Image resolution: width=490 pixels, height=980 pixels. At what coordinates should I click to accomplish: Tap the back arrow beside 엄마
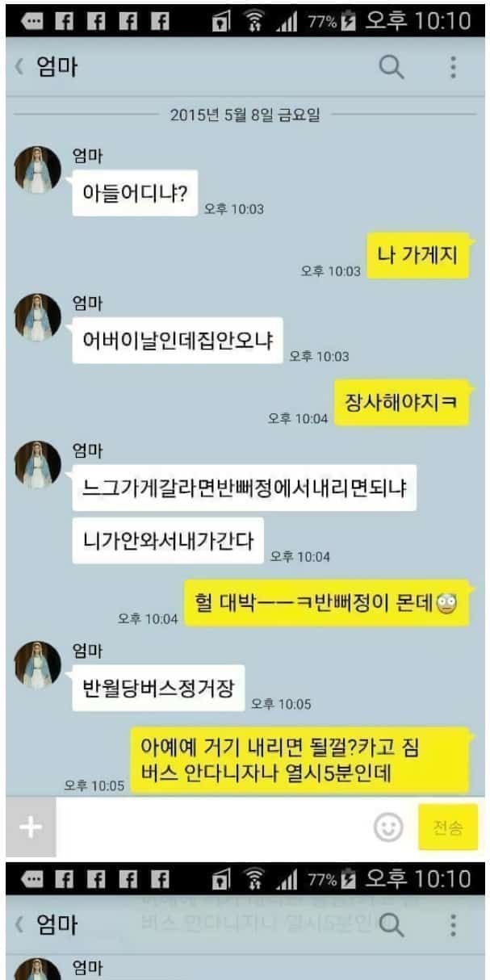pyautogui.click(x=19, y=68)
